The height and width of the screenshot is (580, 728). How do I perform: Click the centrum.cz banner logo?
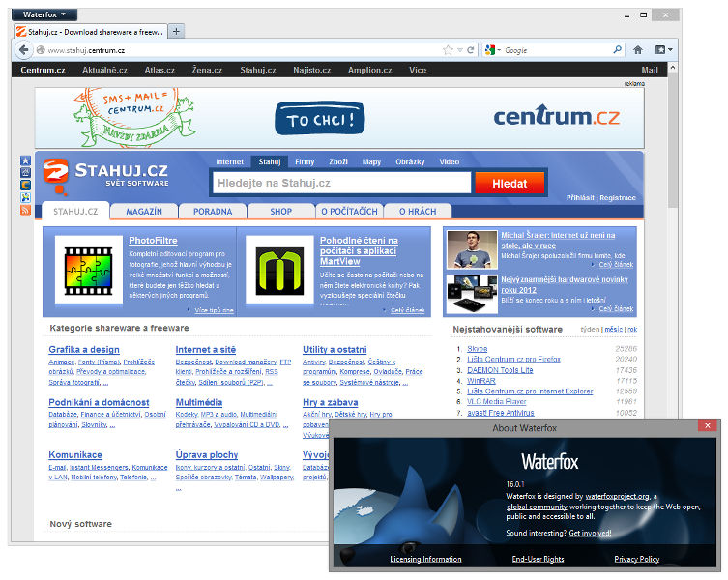tap(556, 116)
